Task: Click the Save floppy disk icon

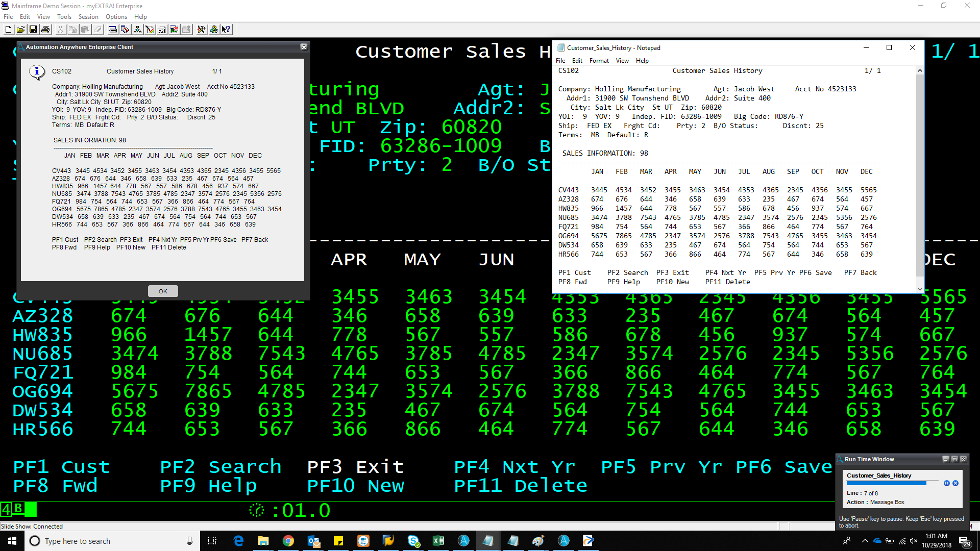Action: pos(33,30)
